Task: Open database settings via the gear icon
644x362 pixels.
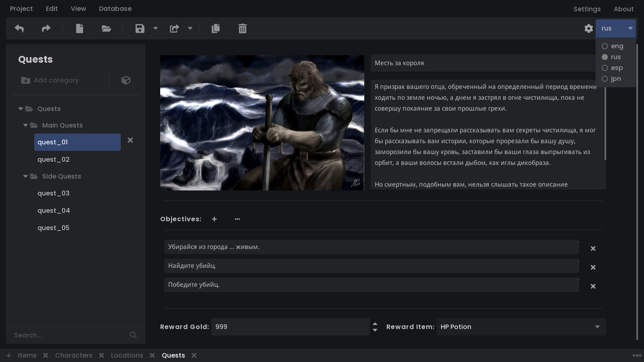Action: 588,29
